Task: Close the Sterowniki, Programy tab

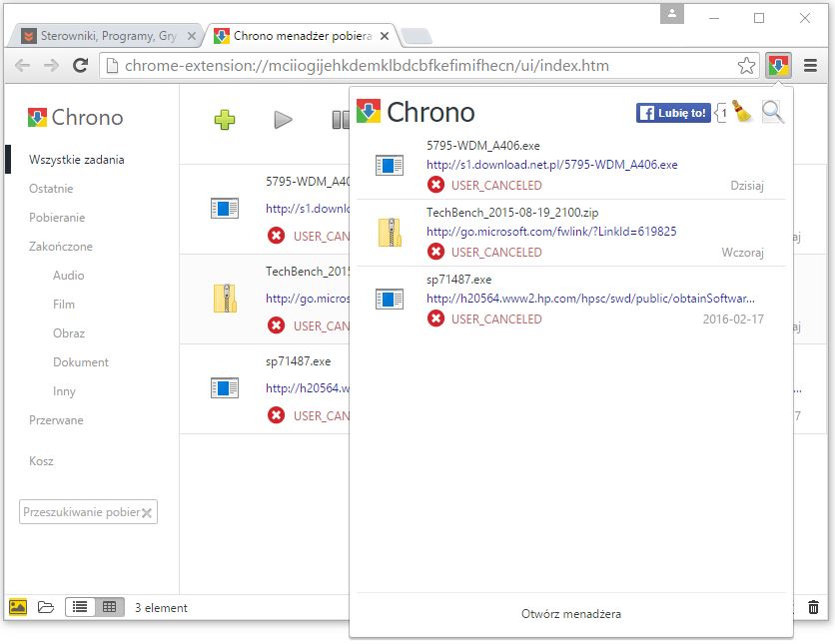Action: (x=192, y=36)
